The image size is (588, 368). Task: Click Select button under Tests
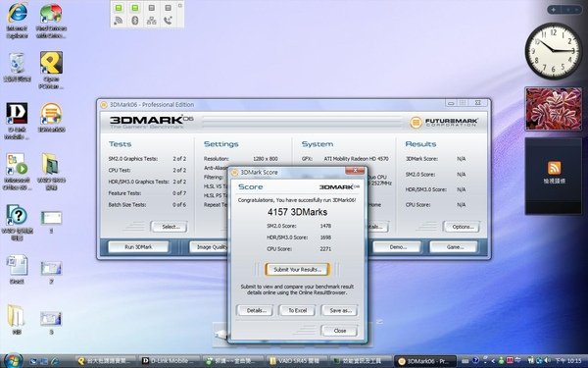pos(171,227)
